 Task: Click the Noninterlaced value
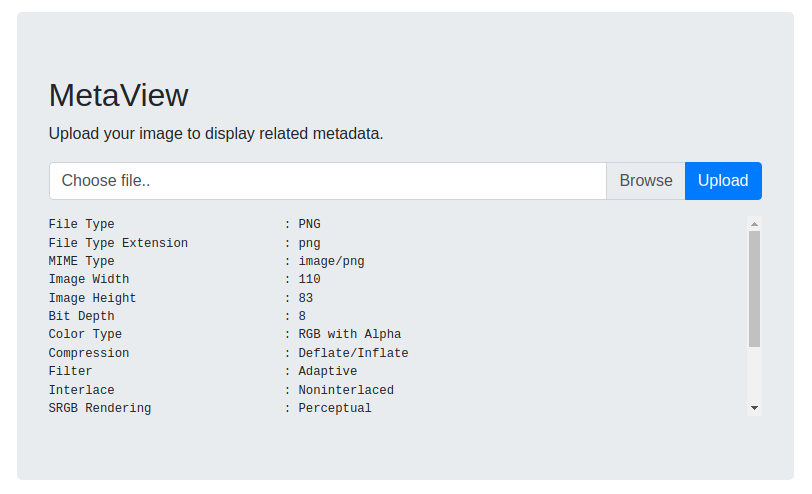pos(346,390)
